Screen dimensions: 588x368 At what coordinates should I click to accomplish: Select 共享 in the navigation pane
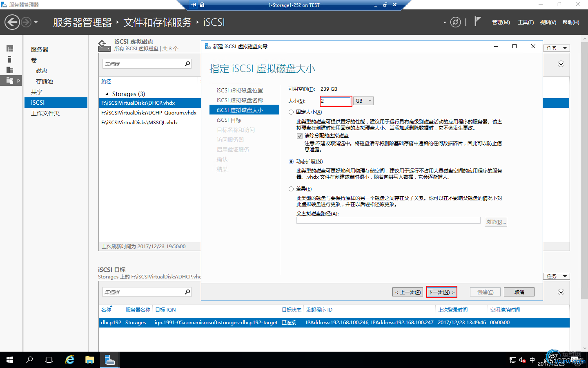coord(37,92)
